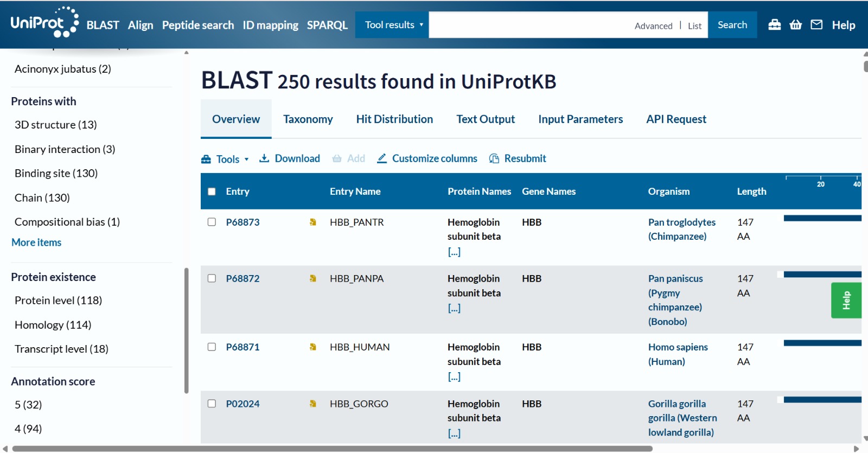Expand the Tools dropdown menu

pyautogui.click(x=225, y=159)
